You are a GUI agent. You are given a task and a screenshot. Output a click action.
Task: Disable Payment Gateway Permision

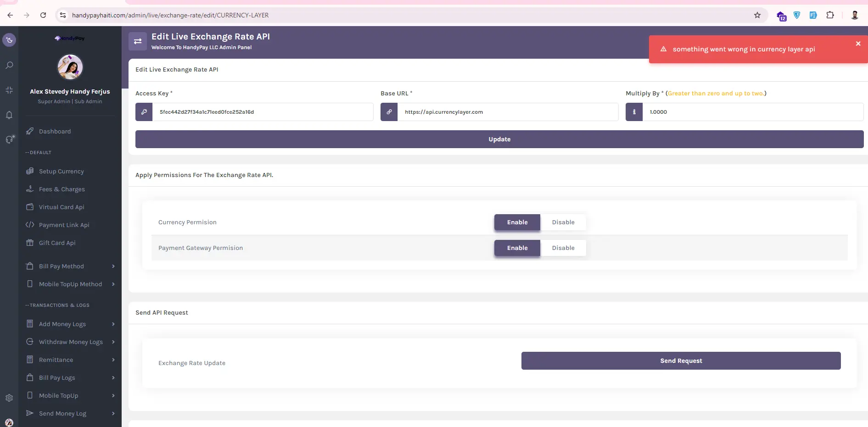[563, 248]
